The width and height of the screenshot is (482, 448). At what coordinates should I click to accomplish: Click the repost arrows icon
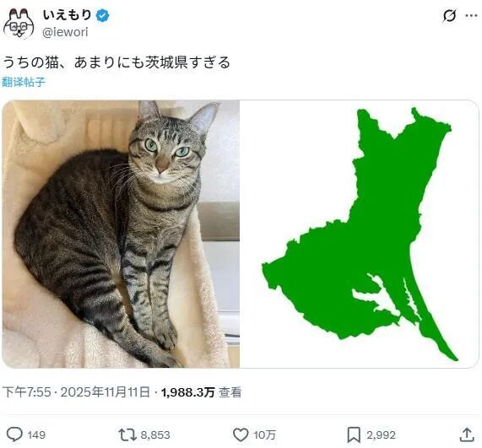tap(127, 435)
